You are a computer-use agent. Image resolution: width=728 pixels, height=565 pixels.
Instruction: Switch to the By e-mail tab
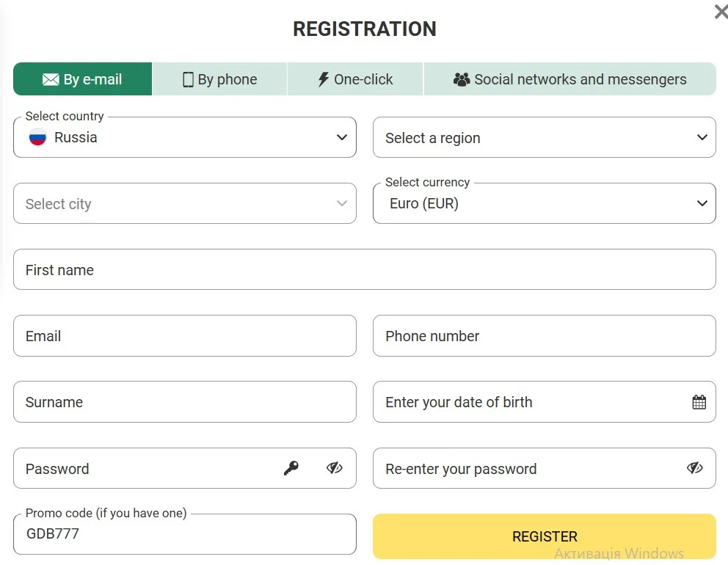[83, 79]
